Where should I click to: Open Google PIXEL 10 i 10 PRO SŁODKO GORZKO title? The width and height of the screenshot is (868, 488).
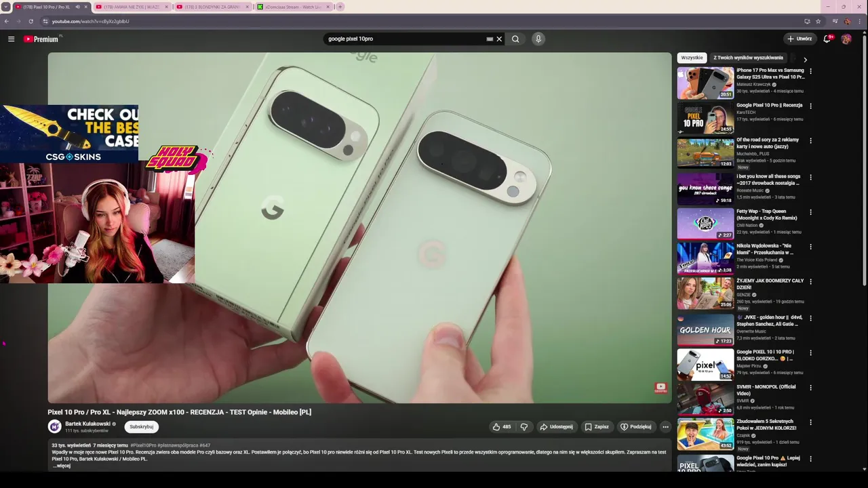766,355
